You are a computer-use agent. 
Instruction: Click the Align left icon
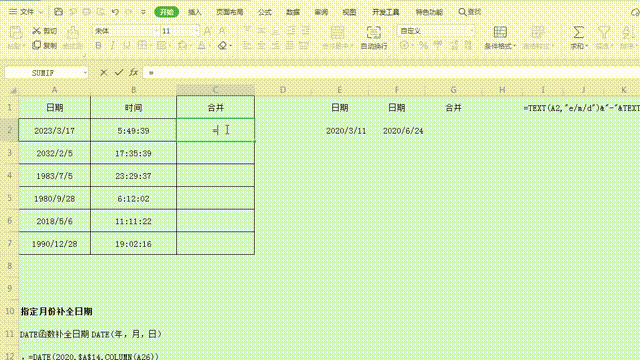click(x=247, y=46)
